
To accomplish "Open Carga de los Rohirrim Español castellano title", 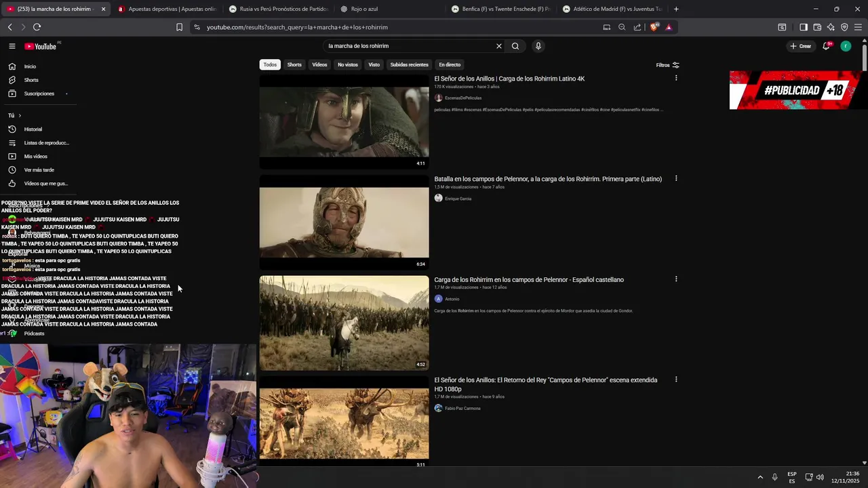I will coord(529,279).
